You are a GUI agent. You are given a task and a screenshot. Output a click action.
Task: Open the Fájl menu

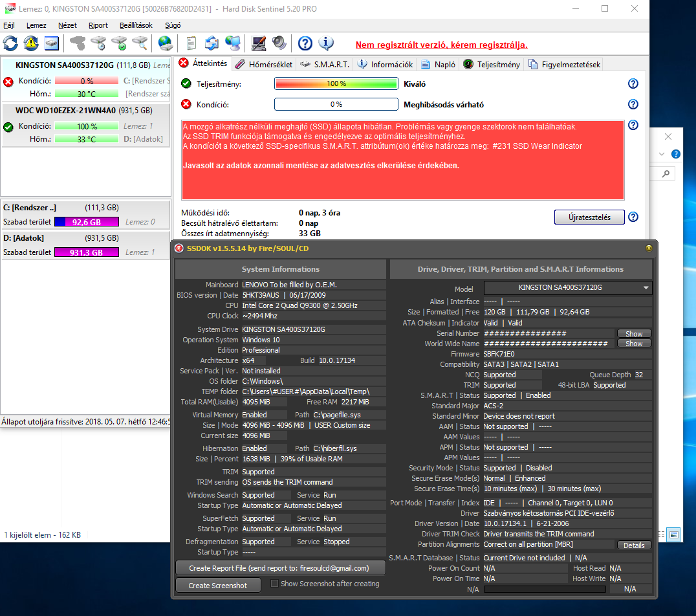(x=9, y=25)
